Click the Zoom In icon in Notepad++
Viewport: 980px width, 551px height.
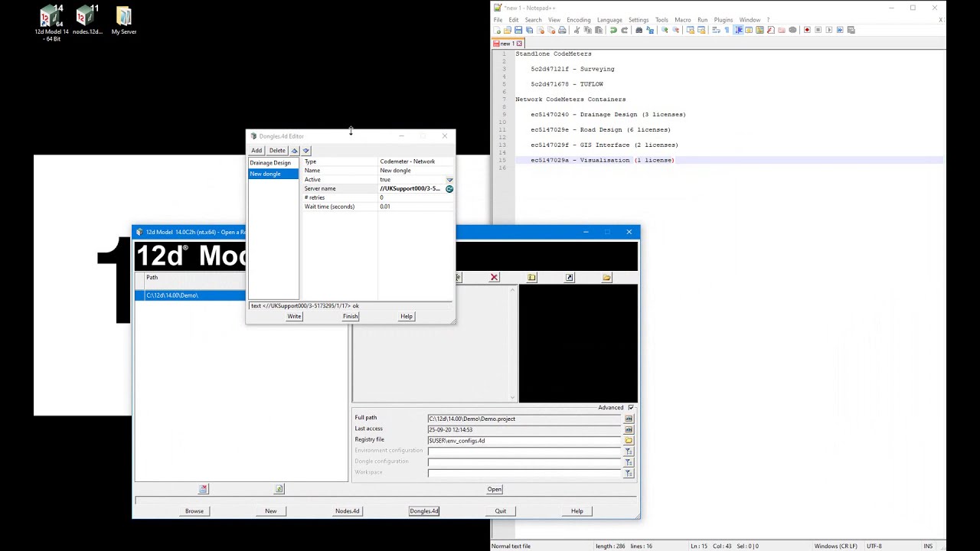[665, 30]
